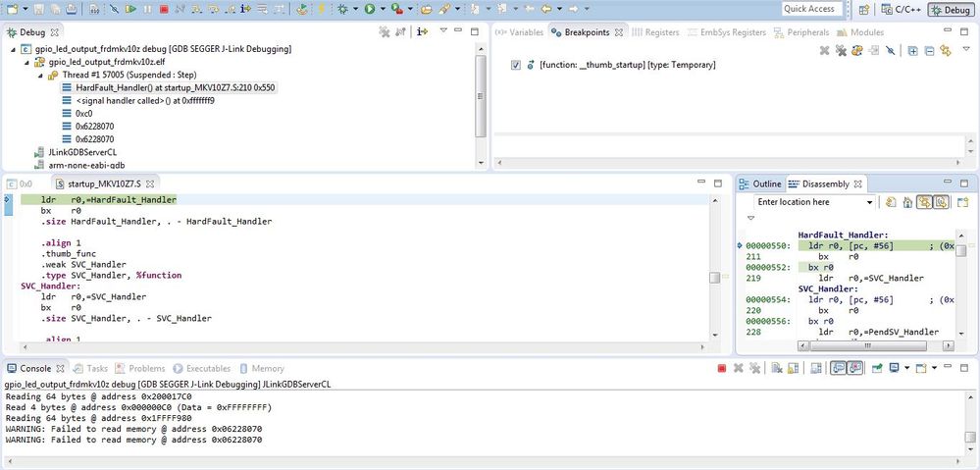Click Step Into button
The image size is (980, 470).
195,9
